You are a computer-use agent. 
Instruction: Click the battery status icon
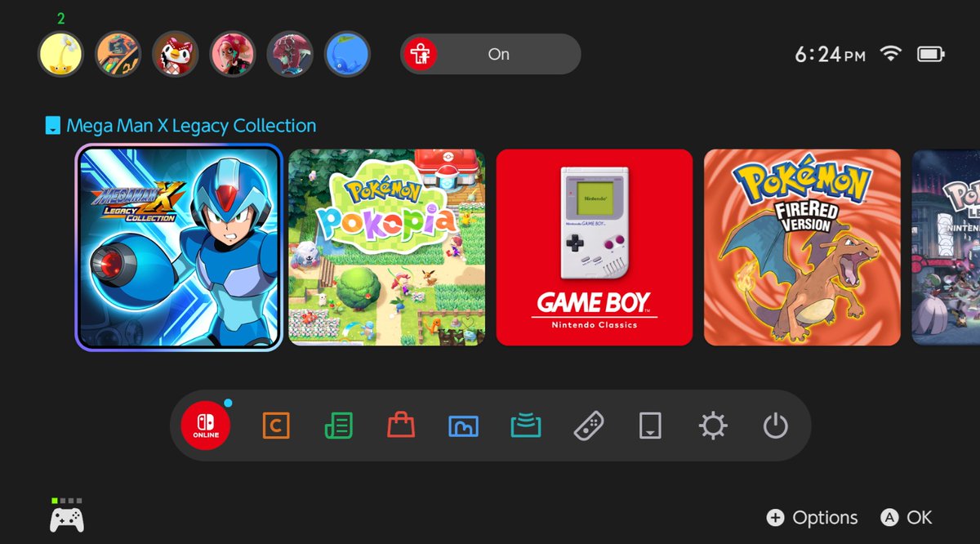pos(931,54)
